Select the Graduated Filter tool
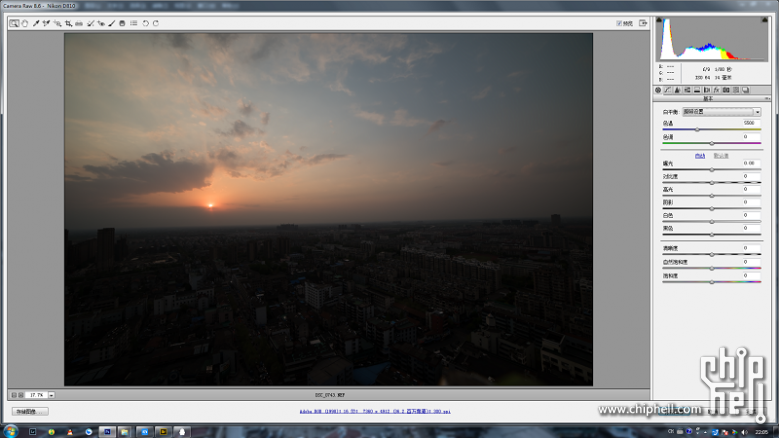This screenshot has width=779, height=438. pyautogui.click(x=122, y=23)
